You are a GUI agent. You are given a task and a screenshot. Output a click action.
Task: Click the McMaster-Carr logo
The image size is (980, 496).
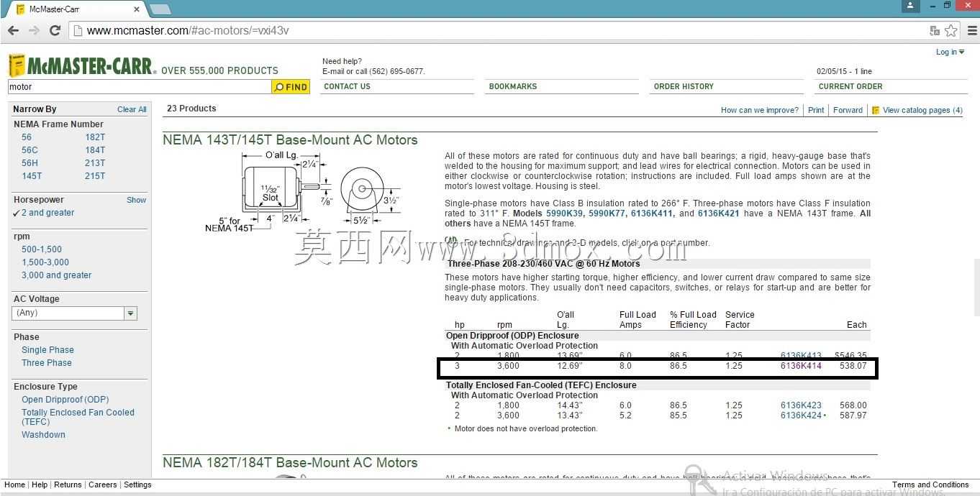[x=81, y=66]
